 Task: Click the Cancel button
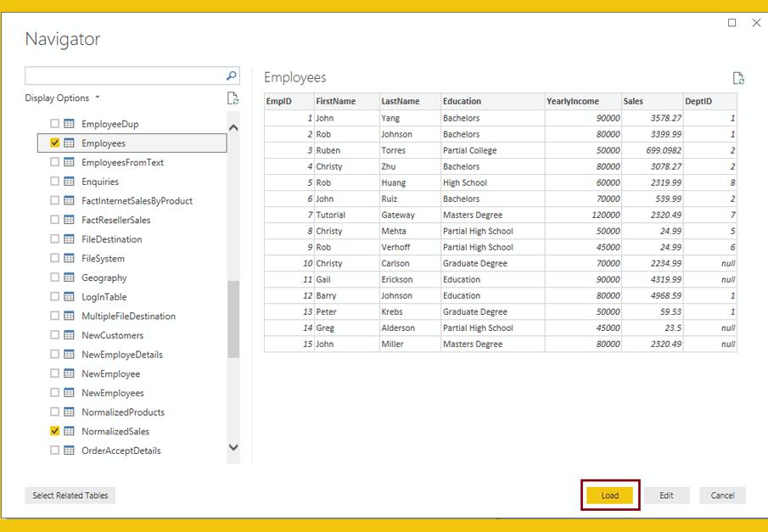click(x=722, y=496)
